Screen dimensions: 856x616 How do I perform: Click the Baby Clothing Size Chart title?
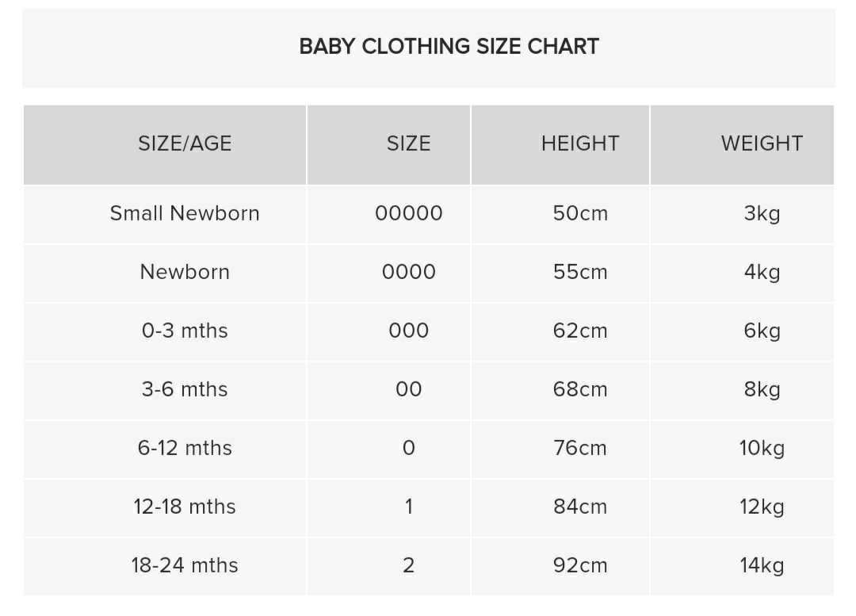pyautogui.click(x=449, y=47)
